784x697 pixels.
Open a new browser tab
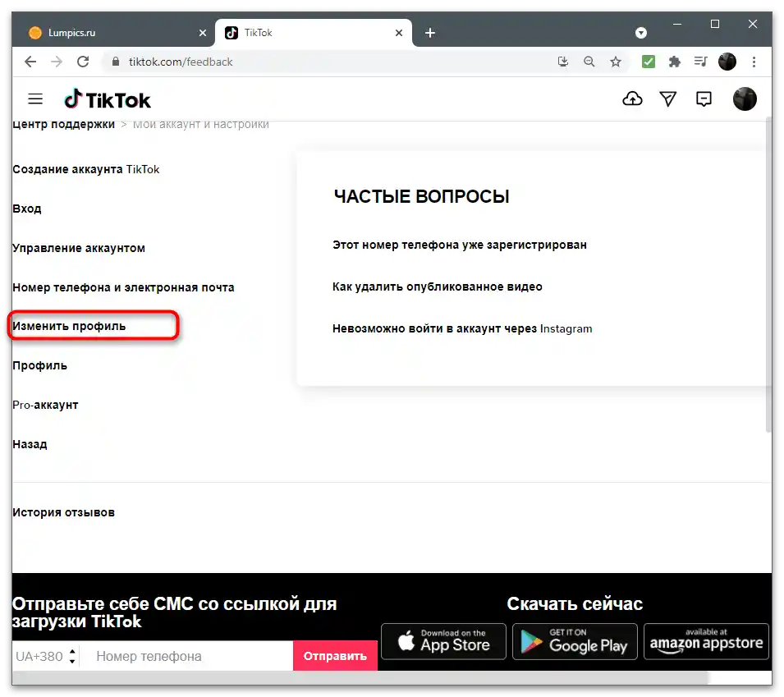430,33
